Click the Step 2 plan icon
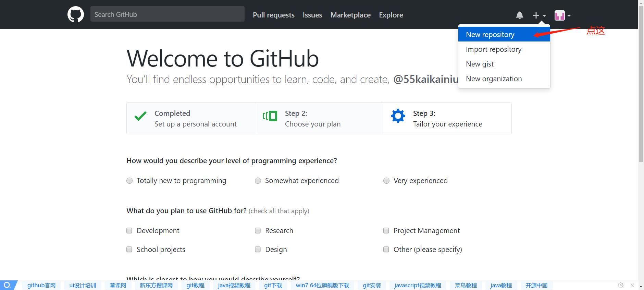Image resolution: width=644 pixels, height=290 pixels. click(x=270, y=116)
